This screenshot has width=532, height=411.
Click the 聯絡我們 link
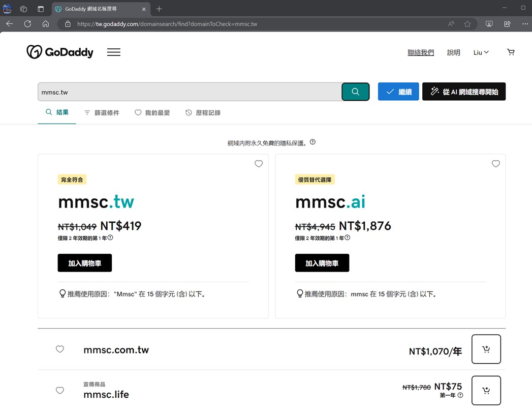point(421,52)
